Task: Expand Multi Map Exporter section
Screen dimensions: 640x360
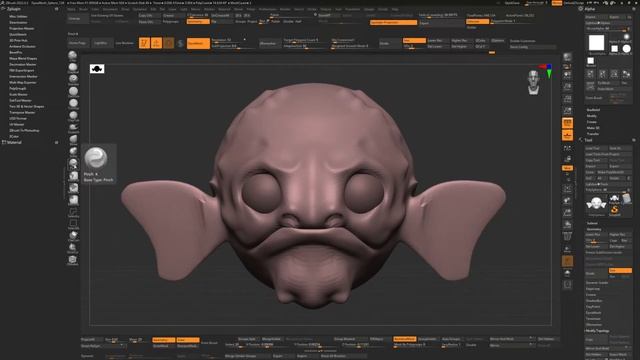Action: [x=23, y=82]
